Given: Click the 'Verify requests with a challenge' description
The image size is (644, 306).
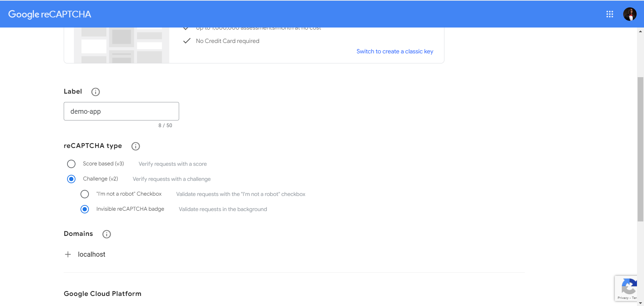Looking at the screenshot, I should point(172,179).
